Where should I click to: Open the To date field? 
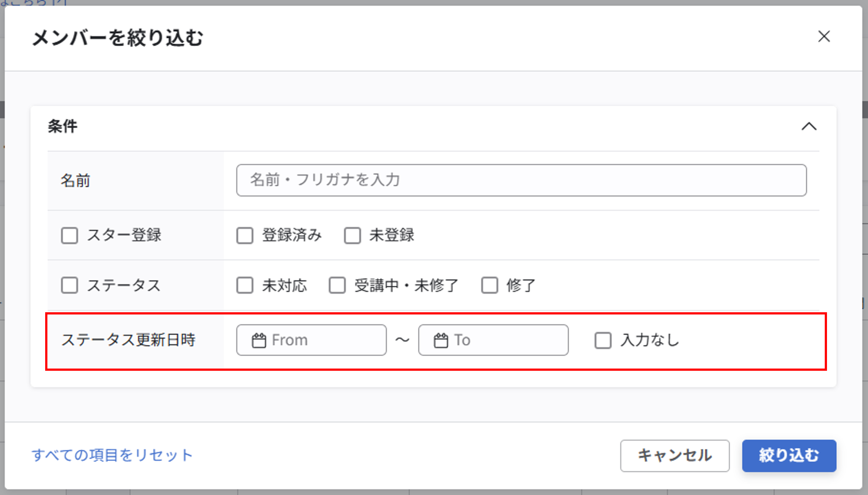point(493,340)
